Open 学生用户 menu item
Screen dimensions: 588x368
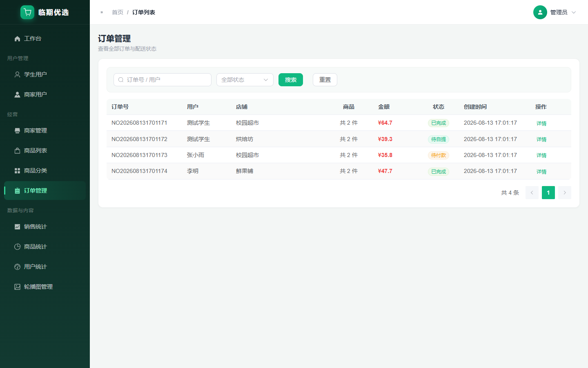pyautogui.click(x=45, y=74)
